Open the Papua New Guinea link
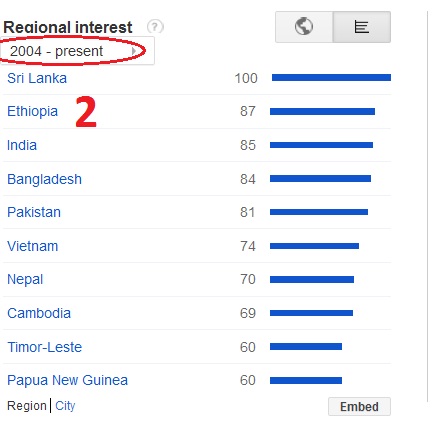The height and width of the screenshot is (422, 445). click(67, 380)
